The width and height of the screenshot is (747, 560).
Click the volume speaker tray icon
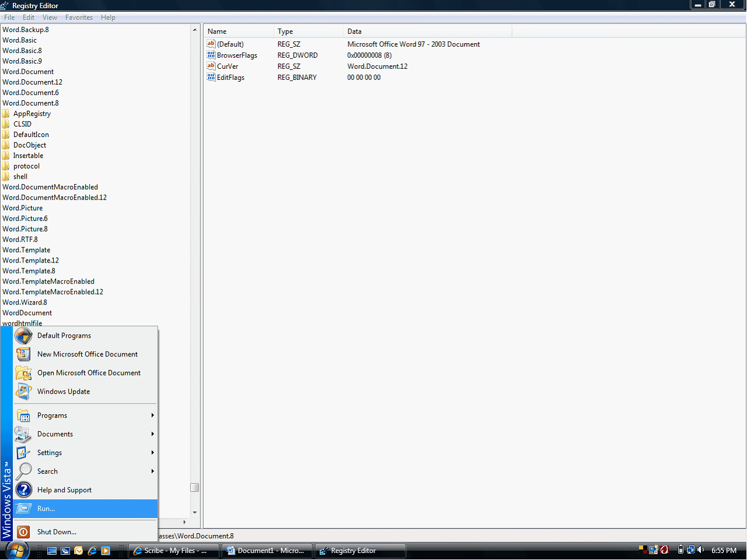pos(700,550)
